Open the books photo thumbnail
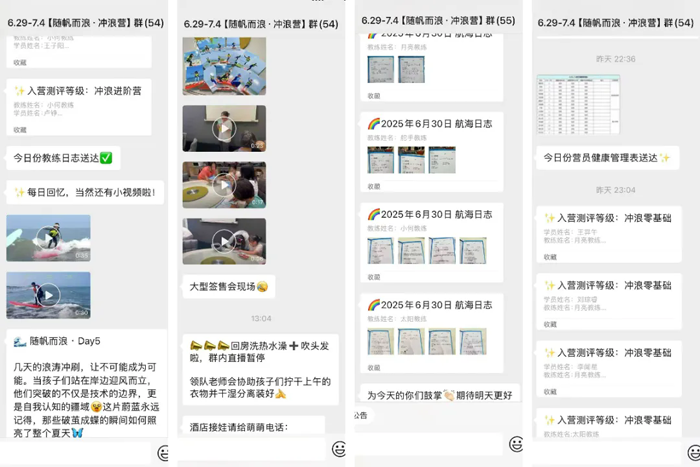700x467 pixels. (224, 66)
